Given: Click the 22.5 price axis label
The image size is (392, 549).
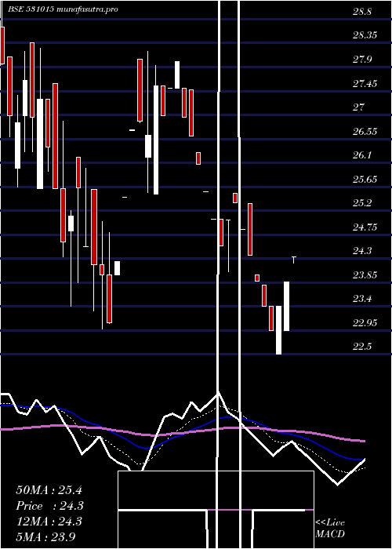Looking at the screenshot, I should 362,347.
